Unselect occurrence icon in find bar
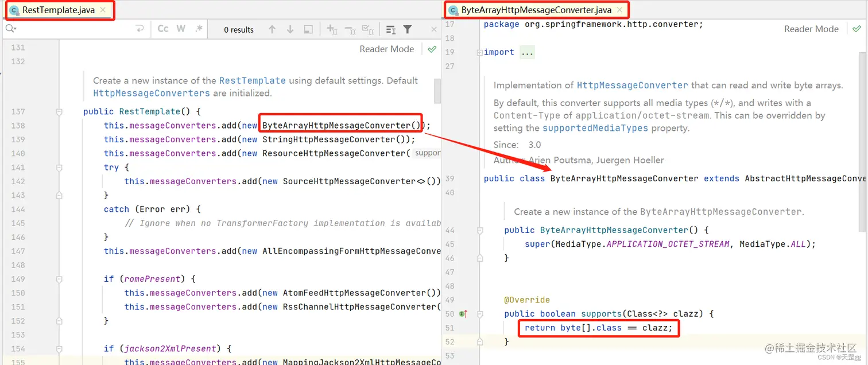 coord(350,29)
